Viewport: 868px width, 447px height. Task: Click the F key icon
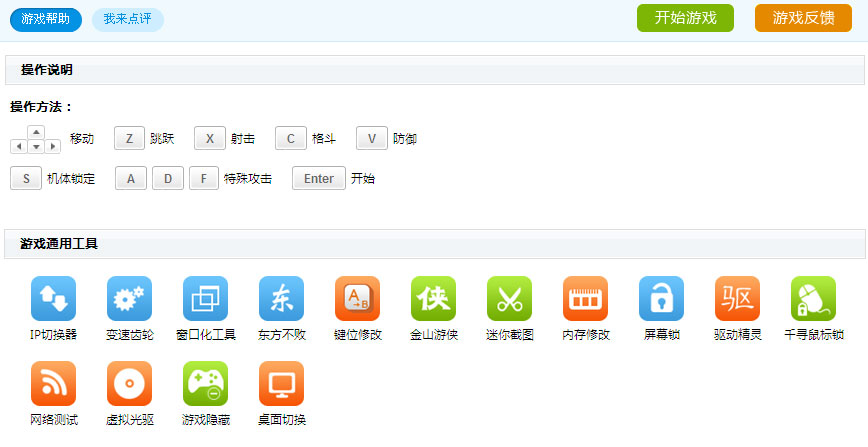[204, 178]
